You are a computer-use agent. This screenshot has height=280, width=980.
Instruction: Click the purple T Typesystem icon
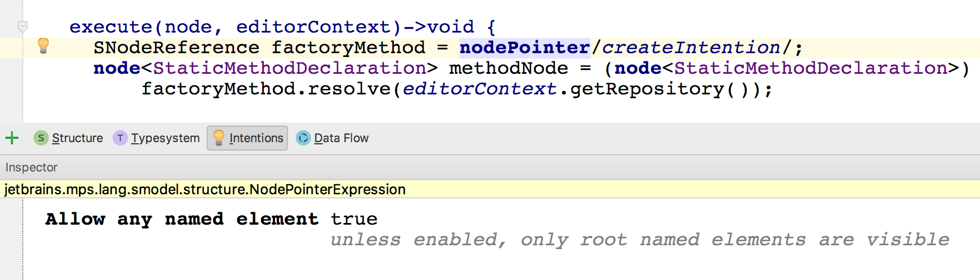coord(120,138)
